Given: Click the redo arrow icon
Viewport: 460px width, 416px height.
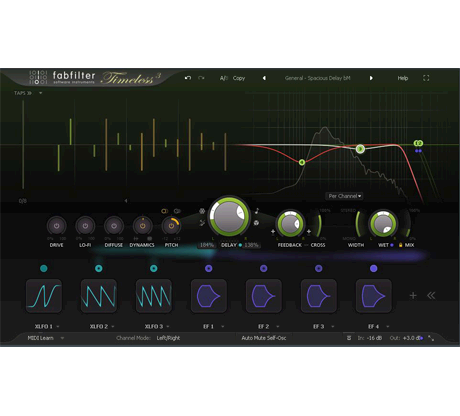Looking at the screenshot, I should point(201,78).
